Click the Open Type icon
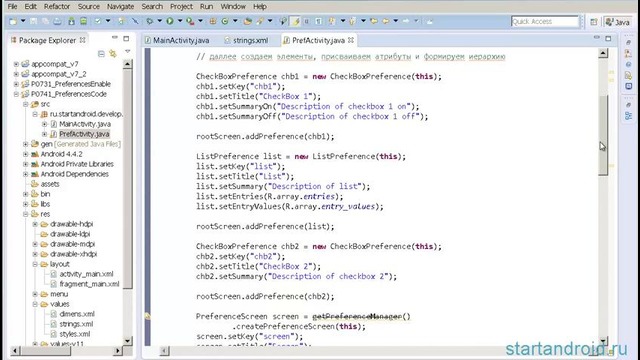Screen dimensions: 640x360 [247, 21]
